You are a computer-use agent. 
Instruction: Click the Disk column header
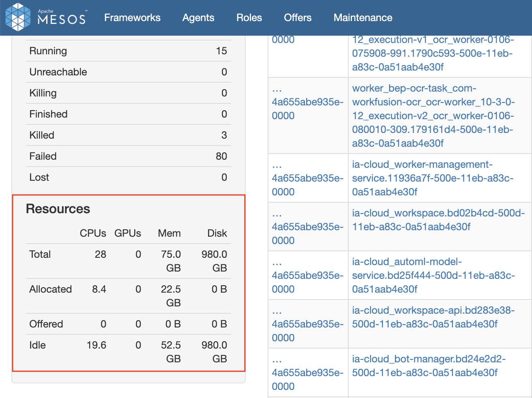[x=217, y=233]
